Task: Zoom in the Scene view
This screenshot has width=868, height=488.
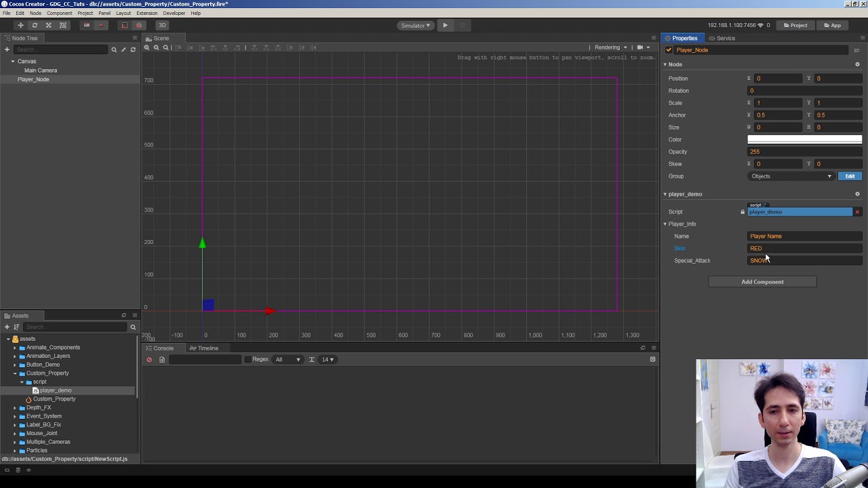Action: pyautogui.click(x=146, y=47)
